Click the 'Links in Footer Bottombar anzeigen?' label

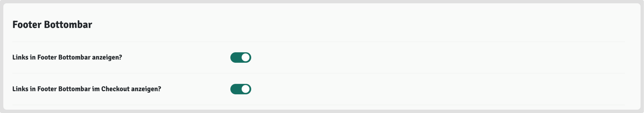tap(67, 57)
